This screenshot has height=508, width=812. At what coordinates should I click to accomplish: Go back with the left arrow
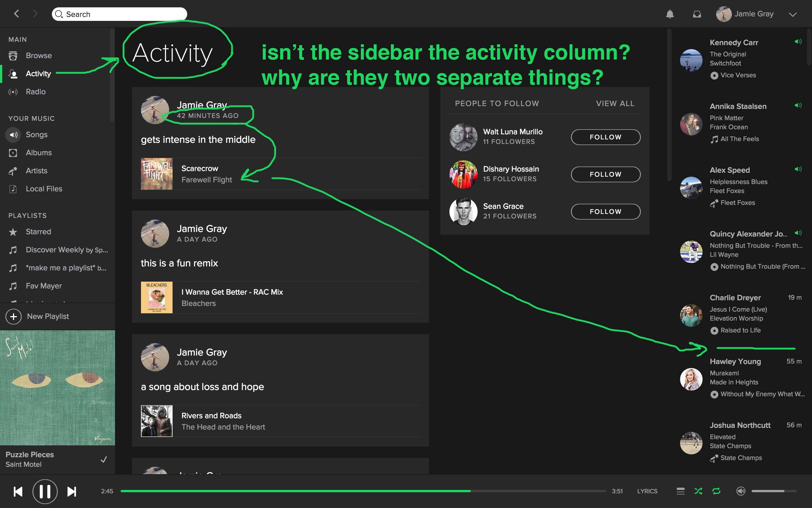coord(16,14)
